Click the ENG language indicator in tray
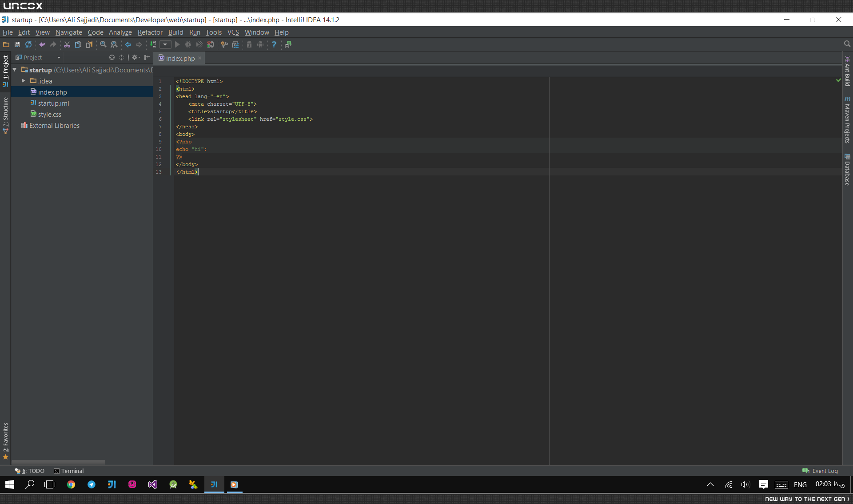 [800, 484]
